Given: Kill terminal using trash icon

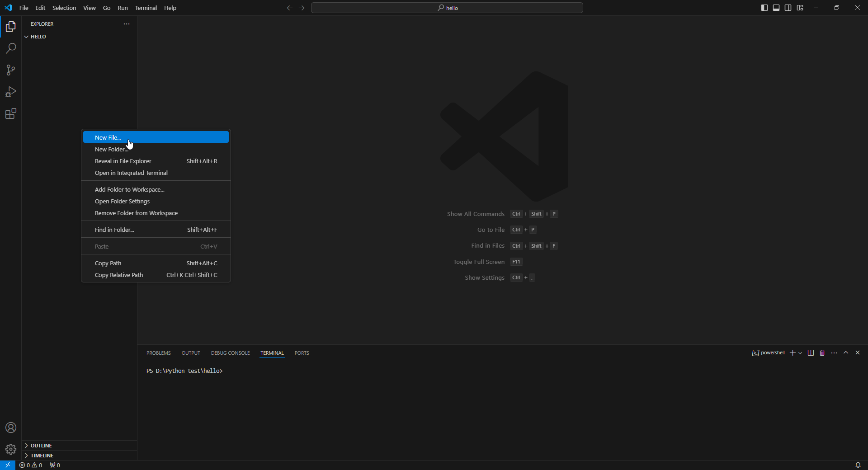Looking at the screenshot, I should coord(822,353).
